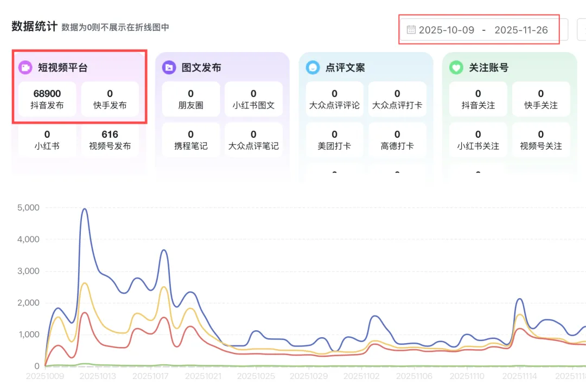Screen dimensions: 586x392
Task: Select the 美团打卡 stat card
Action: tap(334, 139)
